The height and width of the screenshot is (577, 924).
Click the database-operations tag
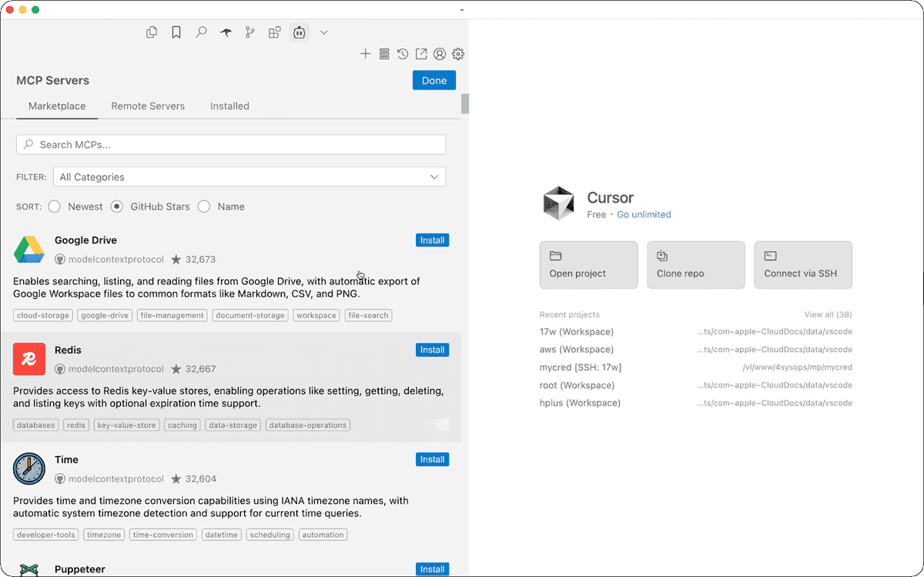click(308, 424)
